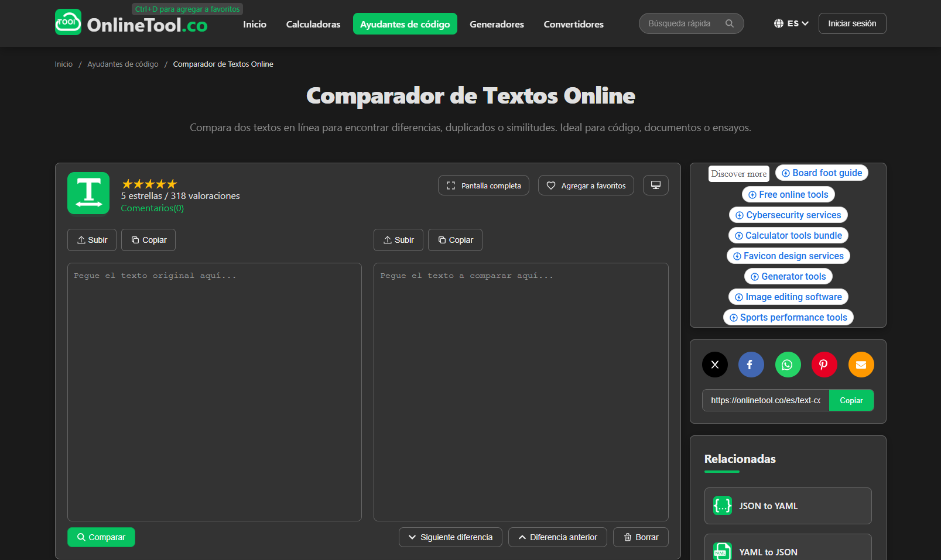The image size is (941, 560).
Task: Share the comparator on Pinterest
Action: [x=824, y=365]
